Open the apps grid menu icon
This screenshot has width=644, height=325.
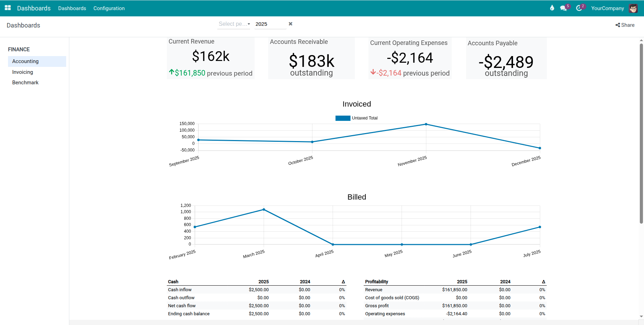pos(7,8)
